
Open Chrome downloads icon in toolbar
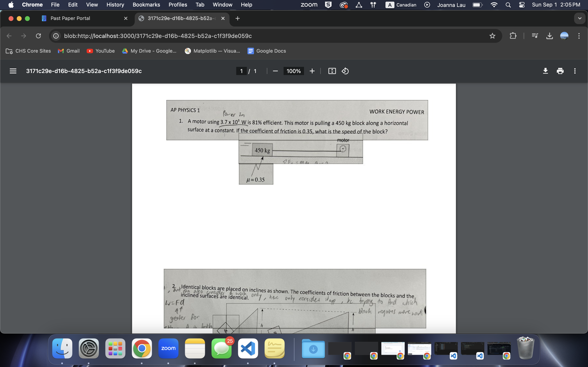(x=549, y=36)
